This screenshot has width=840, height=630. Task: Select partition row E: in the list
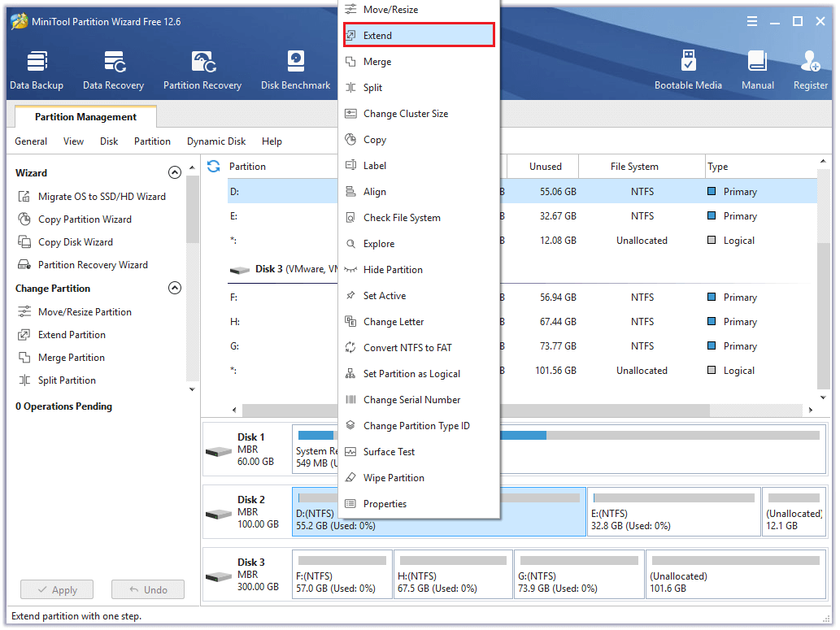point(522,216)
